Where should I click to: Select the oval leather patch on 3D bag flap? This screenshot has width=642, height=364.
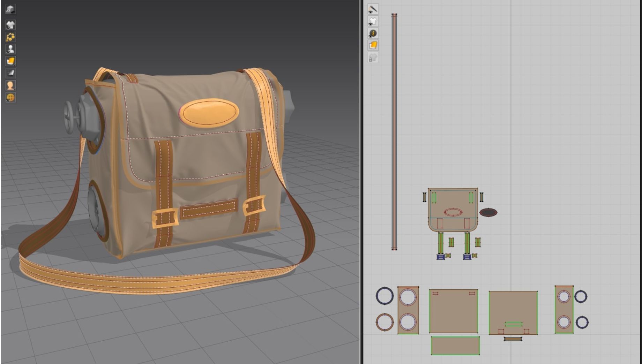209,113
